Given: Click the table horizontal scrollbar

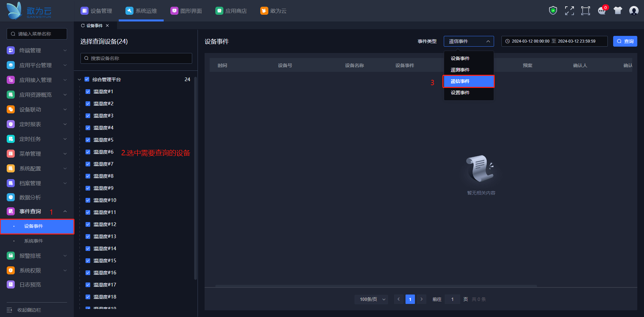Looking at the screenshot, I should (376, 286).
